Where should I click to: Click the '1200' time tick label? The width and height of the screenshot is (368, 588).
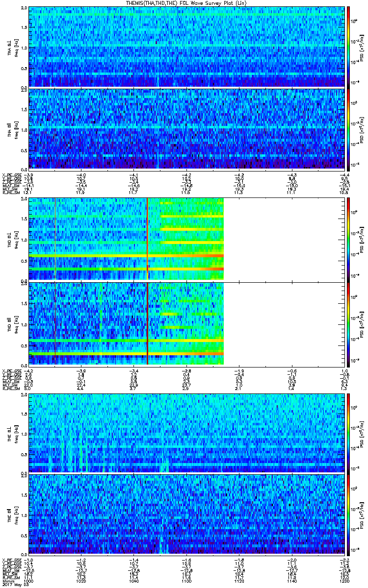pos(344,581)
